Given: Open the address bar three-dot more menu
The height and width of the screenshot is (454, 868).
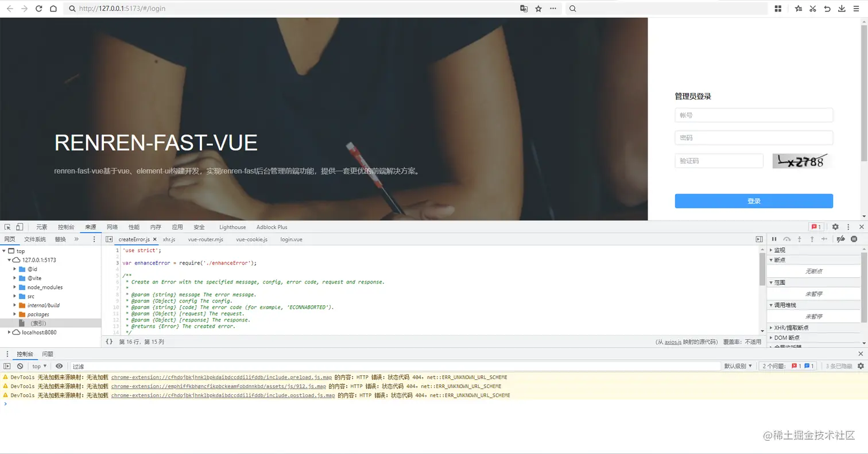Looking at the screenshot, I should (x=553, y=9).
